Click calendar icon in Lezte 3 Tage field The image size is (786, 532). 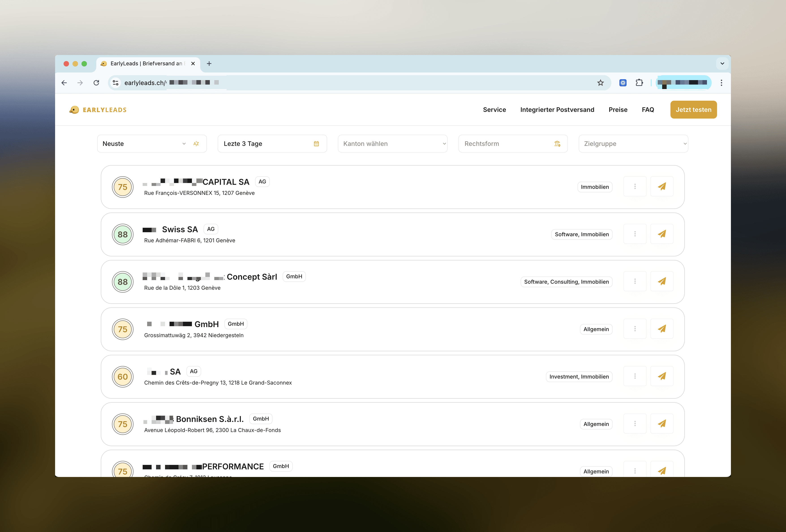316,144
